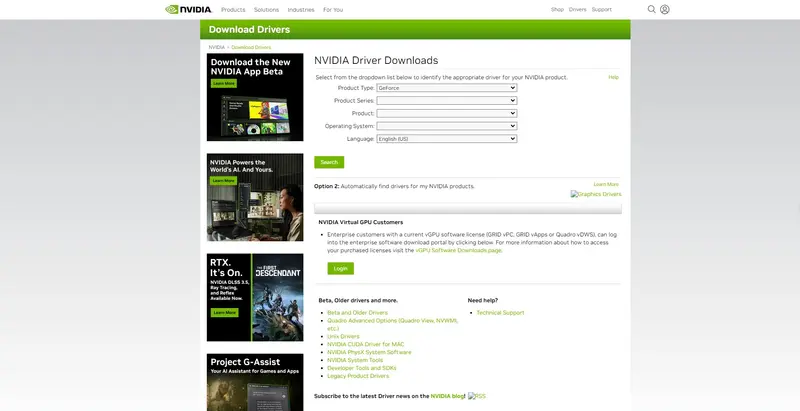The width and height of the screenshot is (800, 411).
Task: Click Learn More on RTX It's On banner
Action: pos(224,312)
